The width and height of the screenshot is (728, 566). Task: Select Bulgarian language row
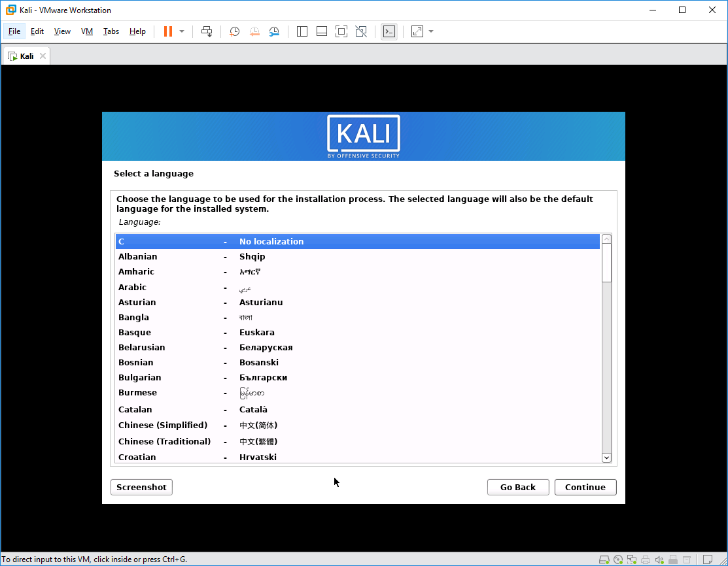pyautogui.click(x=358, y=378)
